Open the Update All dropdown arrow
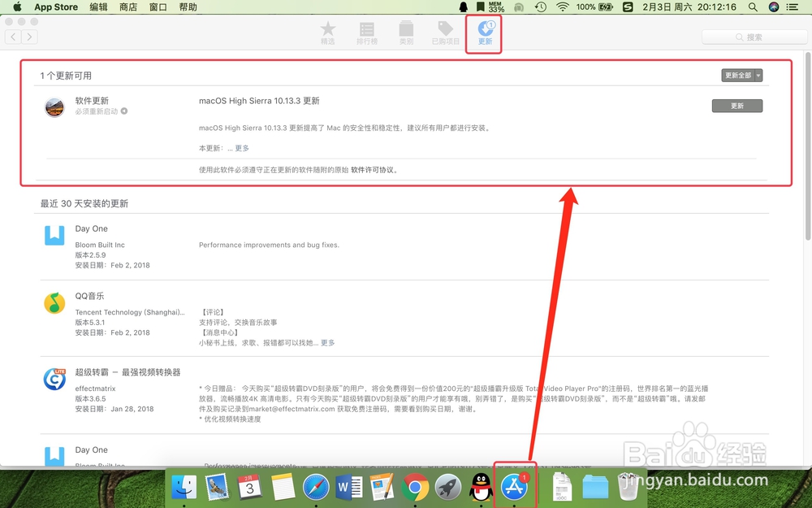Image resolution: width=812 pixels, height=508 pixels. pyautogui.click(x=758, y=75)
